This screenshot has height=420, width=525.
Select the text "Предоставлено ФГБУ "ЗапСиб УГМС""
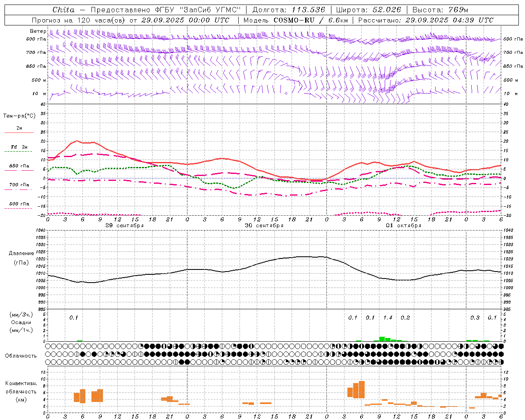tap(165, 10)
